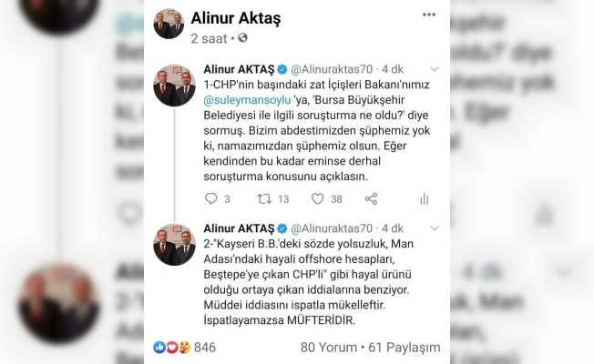Click the blue thumbs-up reaction icon
This screenshot has width=594, height=364.
[x=159, y=348]
